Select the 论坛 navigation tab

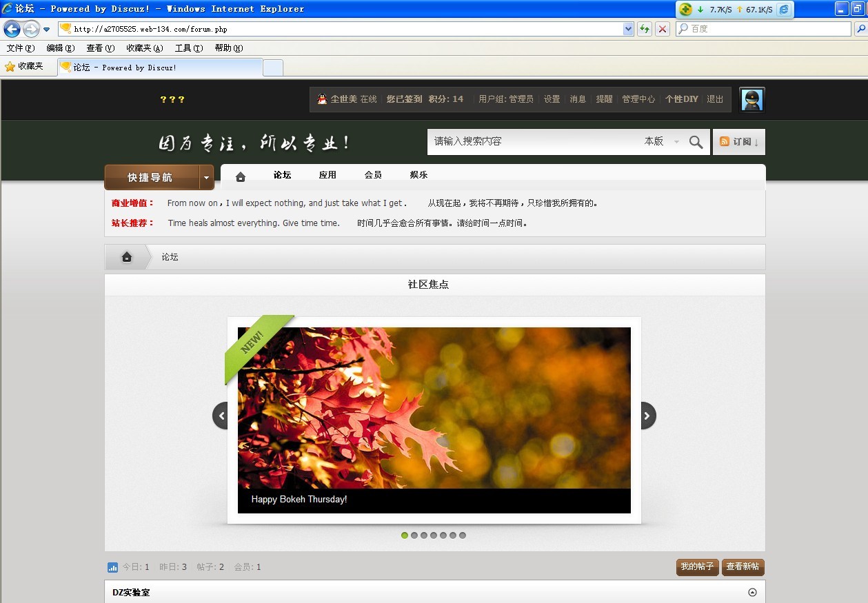point(283,175)
